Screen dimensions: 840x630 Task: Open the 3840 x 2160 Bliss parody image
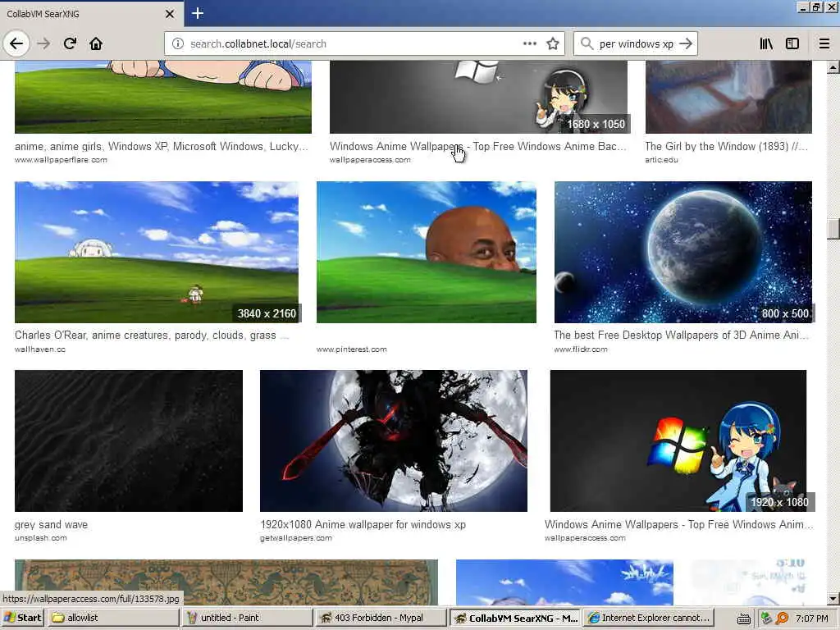[157, 252]
